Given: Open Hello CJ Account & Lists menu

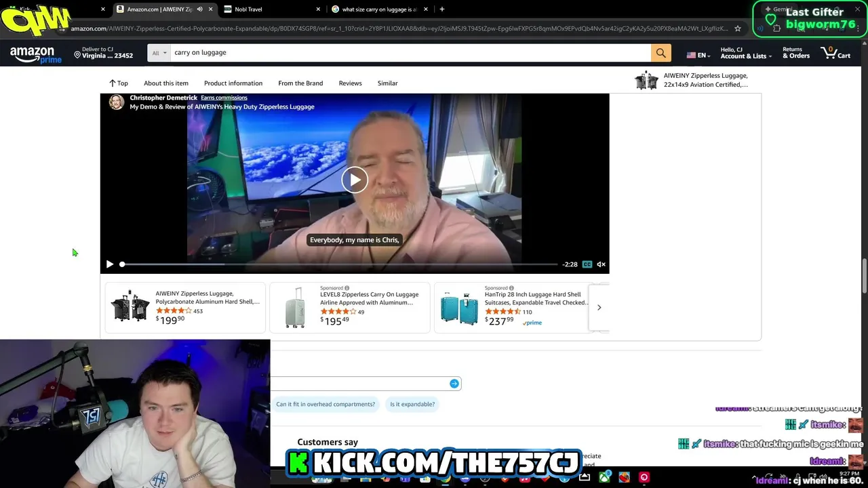Looking at the screenshot, I should tap(745, 53).
